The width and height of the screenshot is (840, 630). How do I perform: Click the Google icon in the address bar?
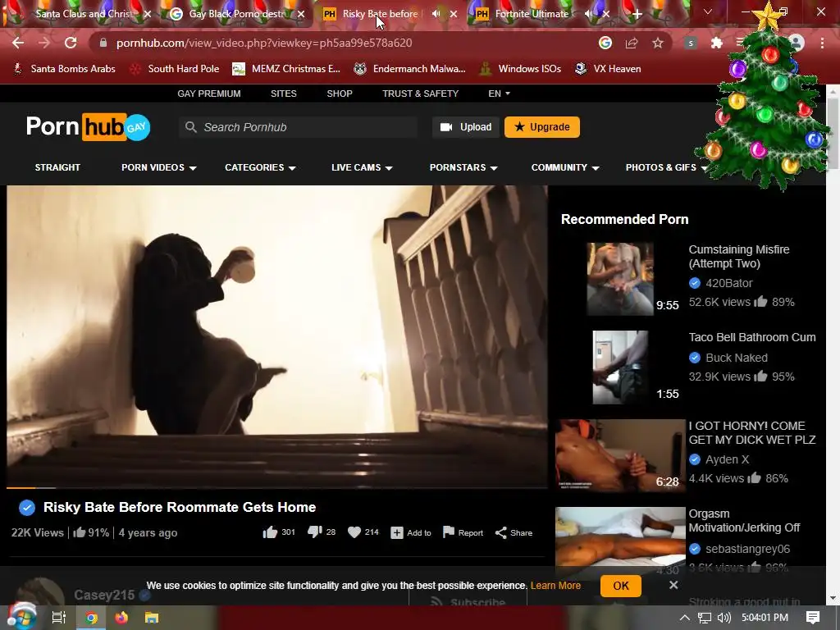pyautogui.click(x=605, y=43)
